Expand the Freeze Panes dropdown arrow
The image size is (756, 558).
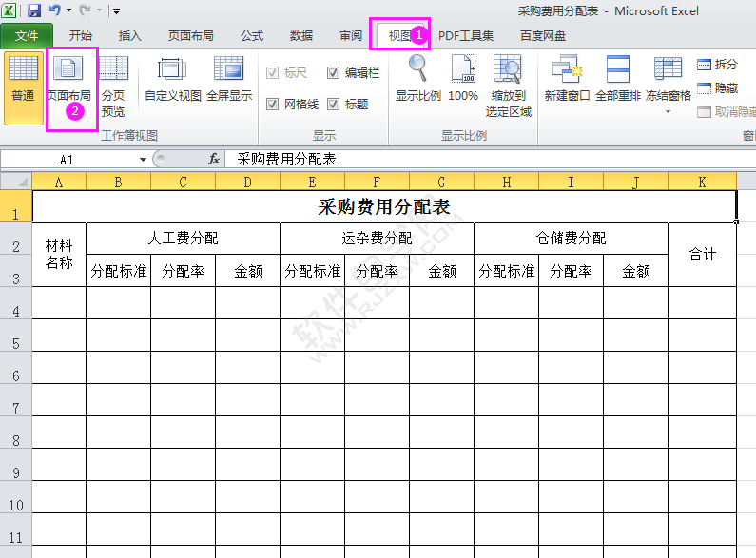pos(668,112)
